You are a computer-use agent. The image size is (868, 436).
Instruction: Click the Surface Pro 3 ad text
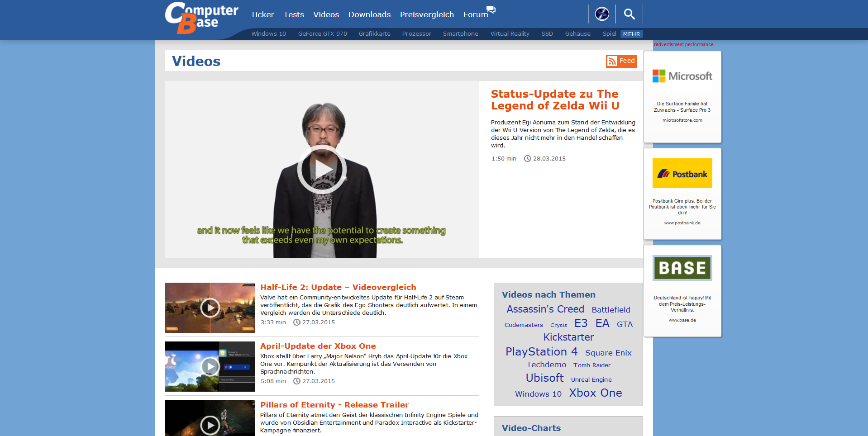(x=682, y=107)
